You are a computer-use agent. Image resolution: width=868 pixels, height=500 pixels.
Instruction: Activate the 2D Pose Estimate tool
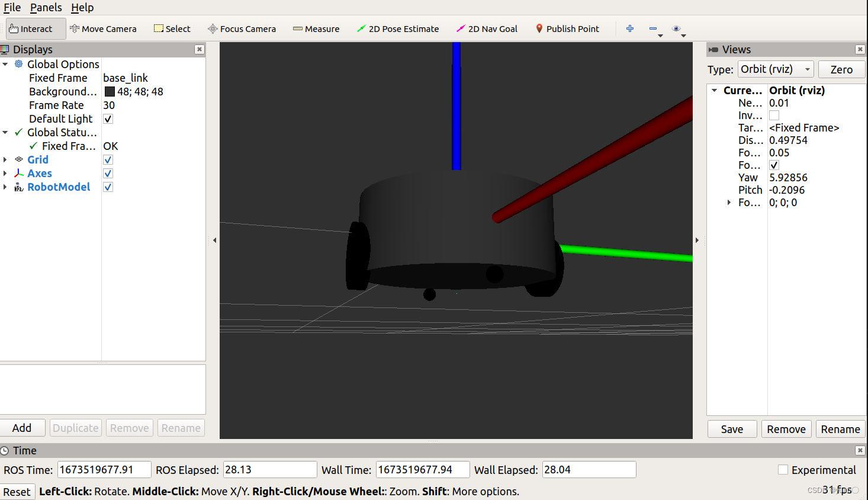coord(398,28)
